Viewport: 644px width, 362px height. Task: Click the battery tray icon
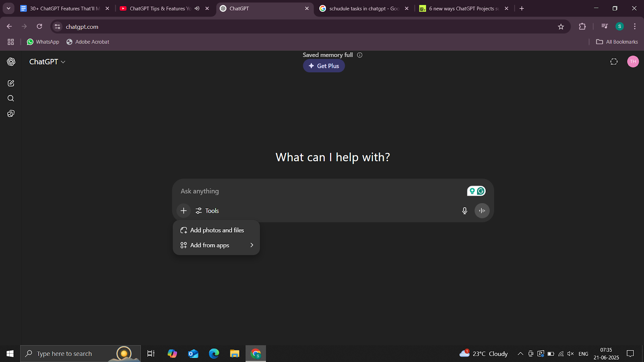tap(551, 354)
